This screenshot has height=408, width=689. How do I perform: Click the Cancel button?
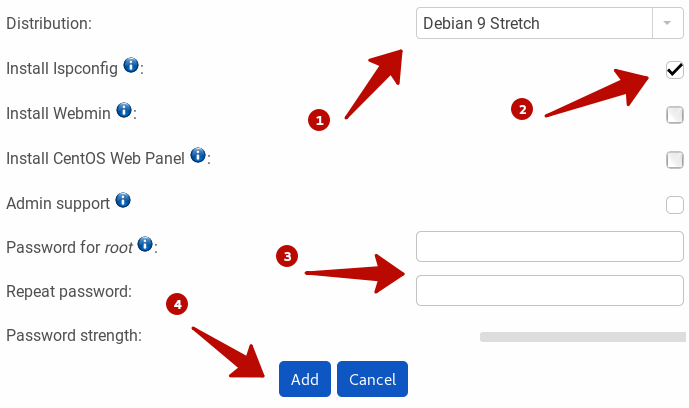click(x=372, y=379)
